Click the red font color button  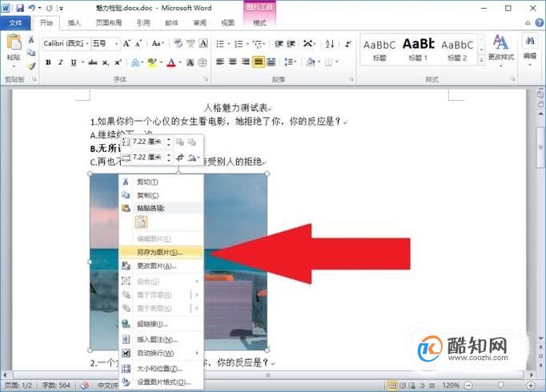coord(171,62)
